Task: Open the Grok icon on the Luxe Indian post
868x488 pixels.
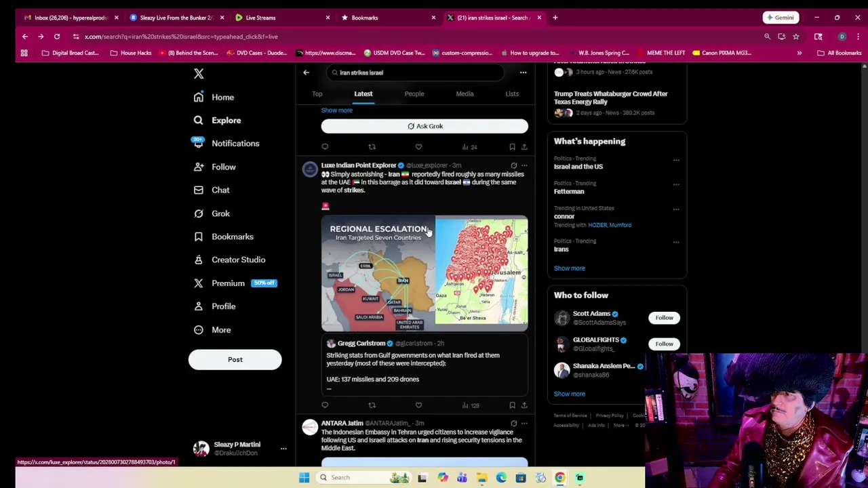Action: point(513,165)
